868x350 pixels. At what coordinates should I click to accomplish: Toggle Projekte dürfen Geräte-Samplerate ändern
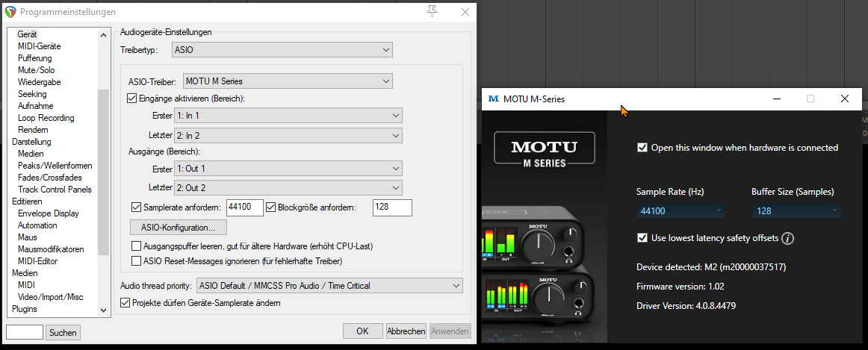(x=125, y=302)
